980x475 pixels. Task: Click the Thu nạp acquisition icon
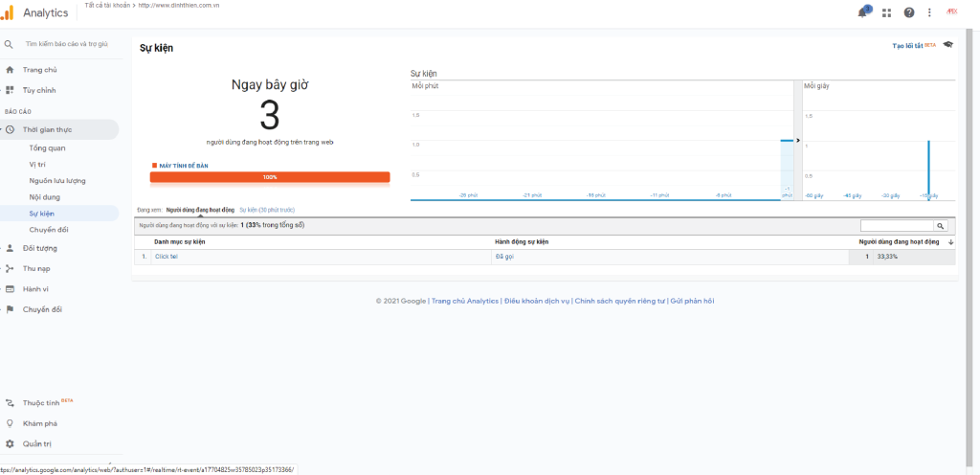10,269
